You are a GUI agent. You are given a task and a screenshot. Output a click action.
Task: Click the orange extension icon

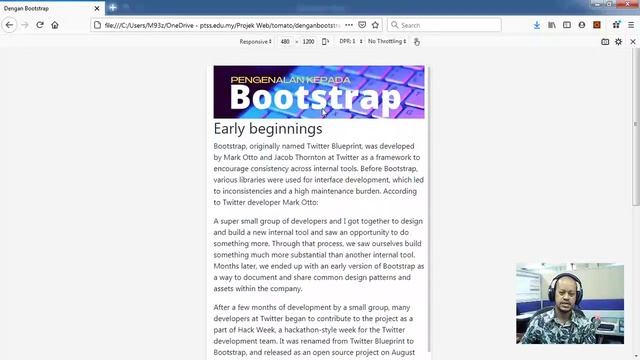tap(597, 25)
